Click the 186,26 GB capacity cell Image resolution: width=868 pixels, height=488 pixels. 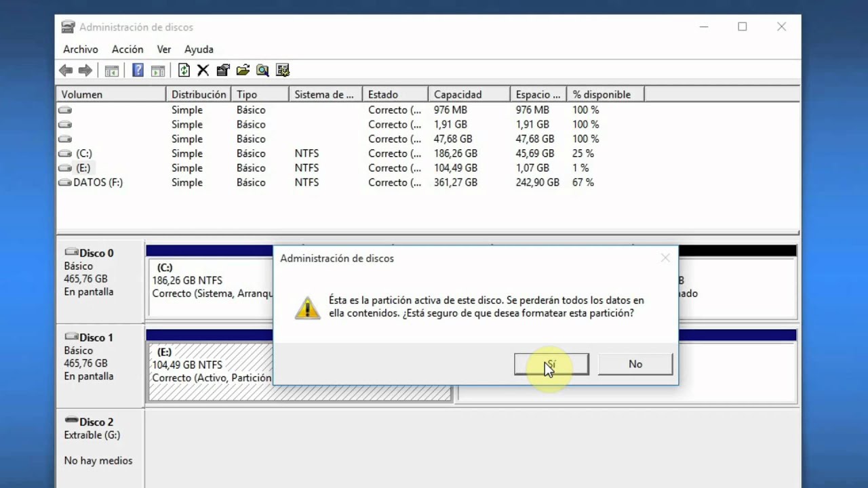[456, 154]
